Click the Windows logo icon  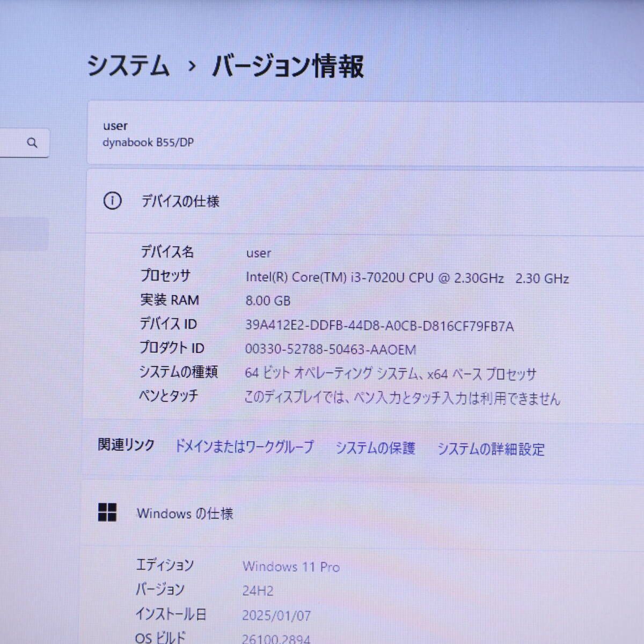(x=107, y=512)
